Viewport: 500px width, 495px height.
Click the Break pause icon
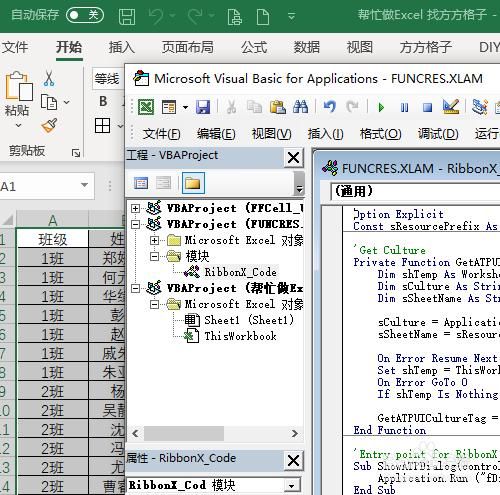[x=404, y=107]
